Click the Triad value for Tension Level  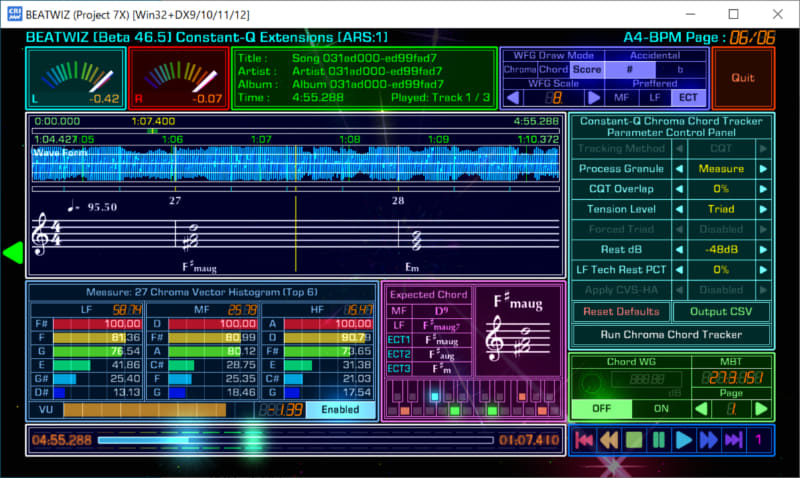[x=721, y=209]
